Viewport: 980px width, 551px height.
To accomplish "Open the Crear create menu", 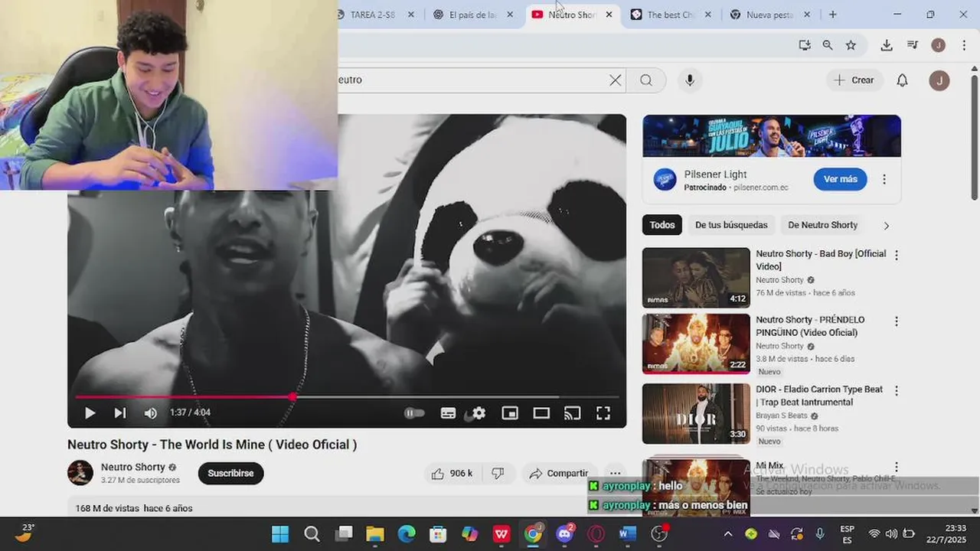I will tap(854, 80).
